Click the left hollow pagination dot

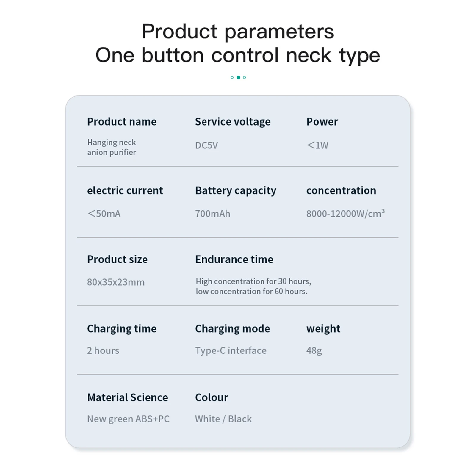click(x=232, y=77)
